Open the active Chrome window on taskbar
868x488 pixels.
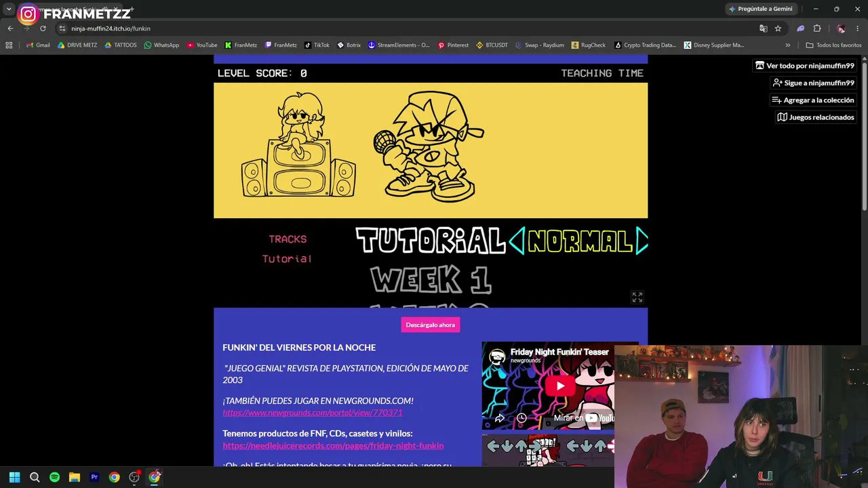(155, 477)
